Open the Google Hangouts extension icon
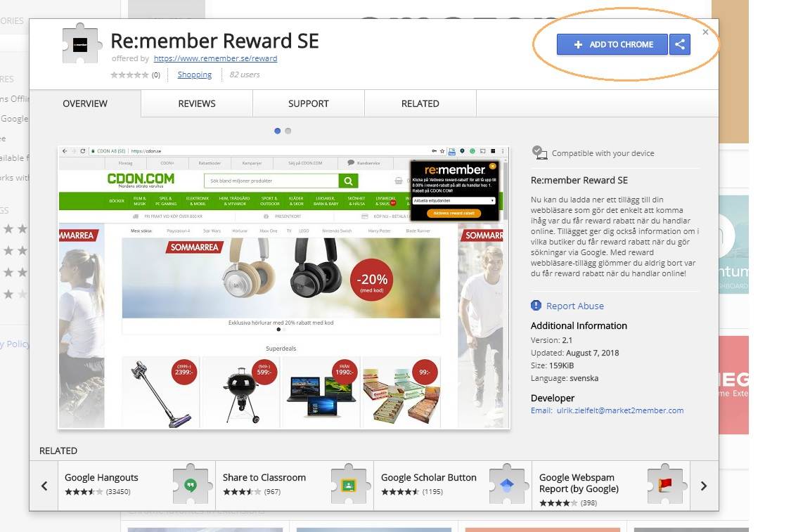 tap(192, 484)
